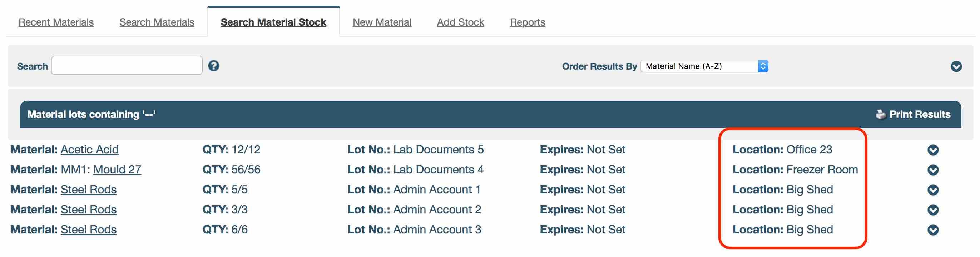Viewport: 980px width, 257px height.
Task: Click the printer icon beside Print Results
Action: point(880,115)
